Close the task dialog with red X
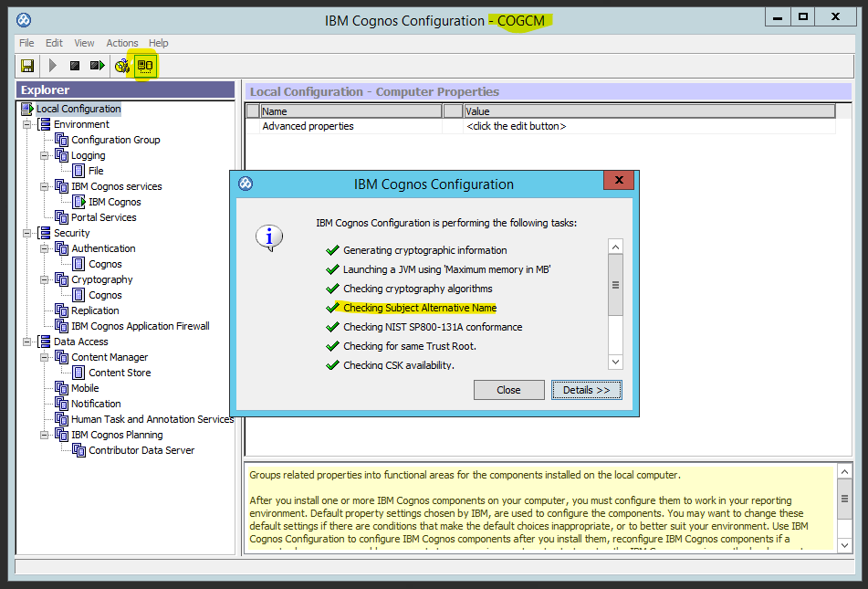The image size is (868, 589). (619, 180)
